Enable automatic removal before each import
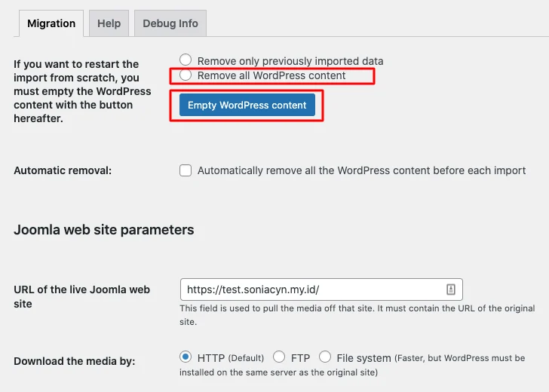This screenshot has height=392, width=549. coord(186,170)
